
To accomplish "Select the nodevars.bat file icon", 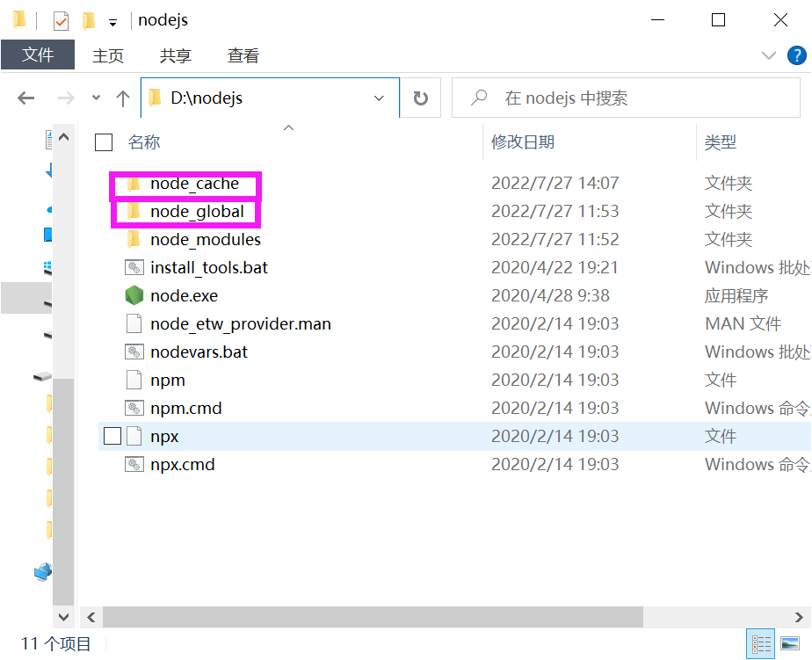I will [134, 352].
